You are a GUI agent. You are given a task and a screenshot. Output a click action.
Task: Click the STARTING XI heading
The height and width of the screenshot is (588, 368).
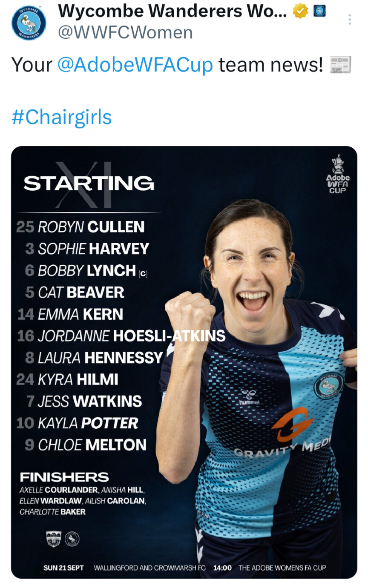(89, 184)
